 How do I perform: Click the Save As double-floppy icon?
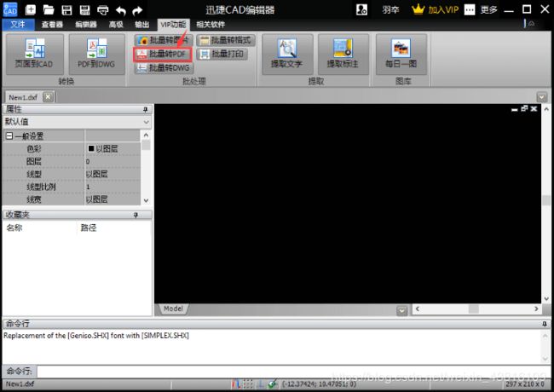click(84, 10)
